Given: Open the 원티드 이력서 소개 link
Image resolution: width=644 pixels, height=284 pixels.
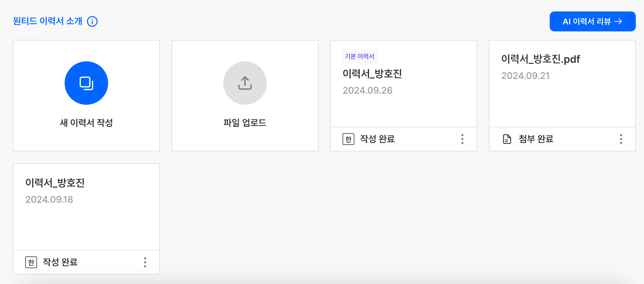Looking at the screenshot, I should [x=48, y=21].
